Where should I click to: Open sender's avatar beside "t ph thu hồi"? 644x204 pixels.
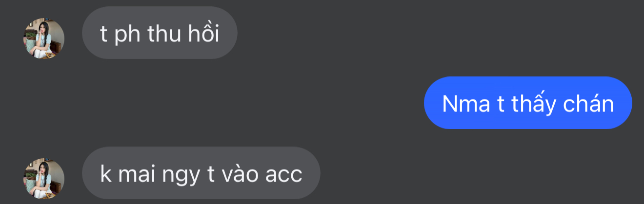click(44, 38)
